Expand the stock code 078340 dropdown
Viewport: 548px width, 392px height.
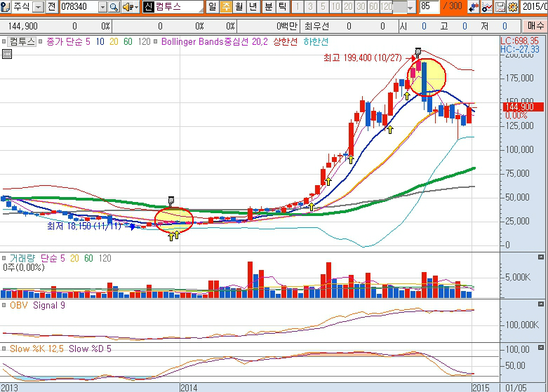click(x=102, y=6)
